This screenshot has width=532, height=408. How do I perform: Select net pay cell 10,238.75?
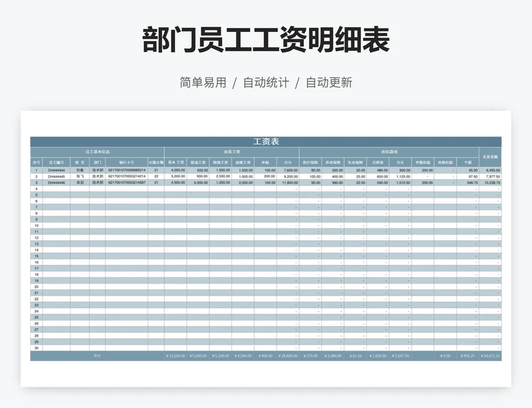click(490, 183)
